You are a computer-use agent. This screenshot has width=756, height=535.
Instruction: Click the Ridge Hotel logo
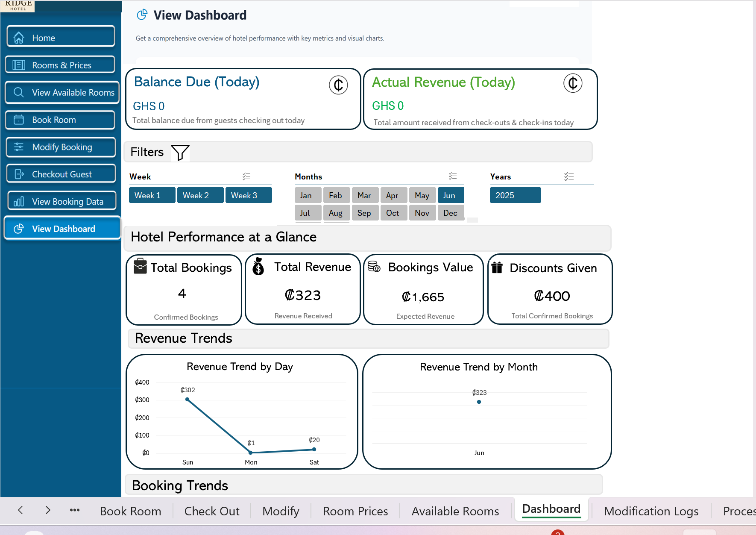[x=18, y=6]
